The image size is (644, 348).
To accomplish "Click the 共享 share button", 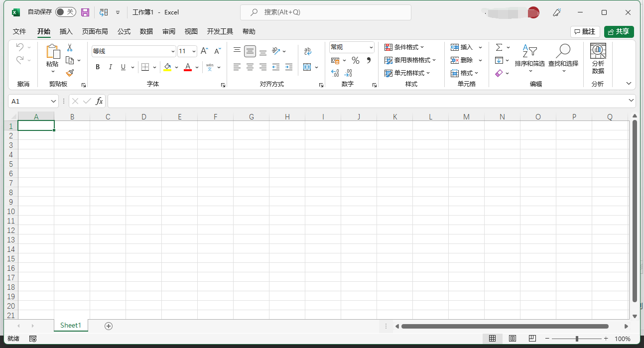I will 619,31.
